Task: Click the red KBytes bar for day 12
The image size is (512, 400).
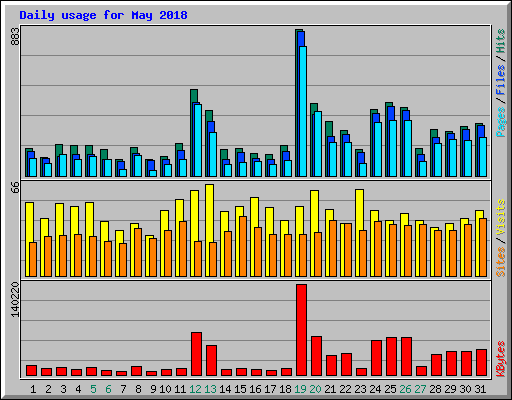Action: tap(196, 354)
